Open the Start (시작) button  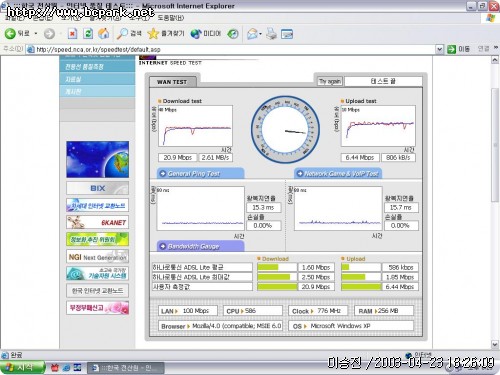(x=23, y=367)
